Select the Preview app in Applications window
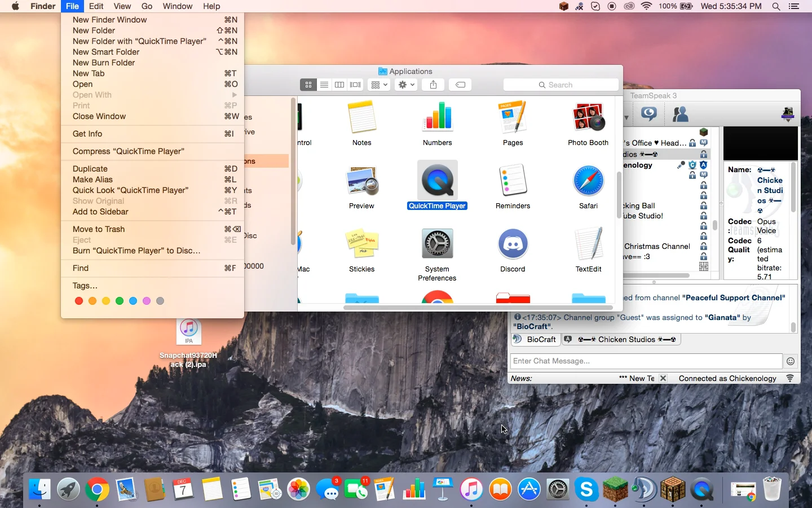This screenshot has width=812, height=508. coord(361,187)
